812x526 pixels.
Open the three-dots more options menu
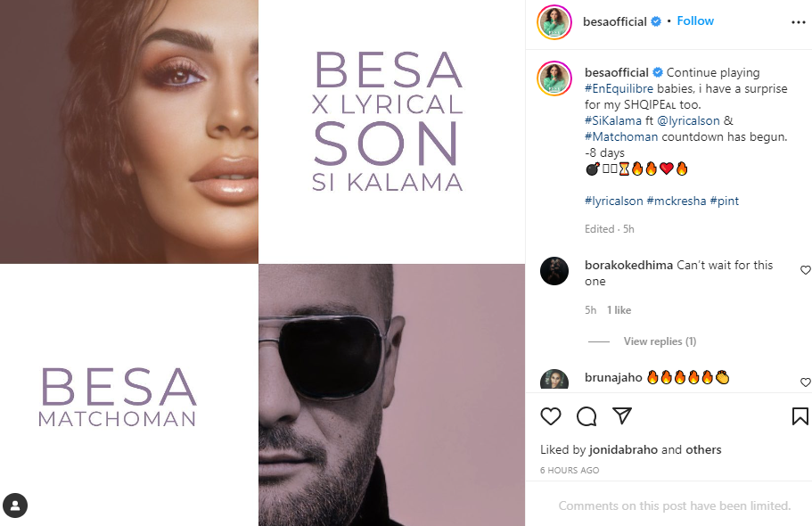[799, 22]
